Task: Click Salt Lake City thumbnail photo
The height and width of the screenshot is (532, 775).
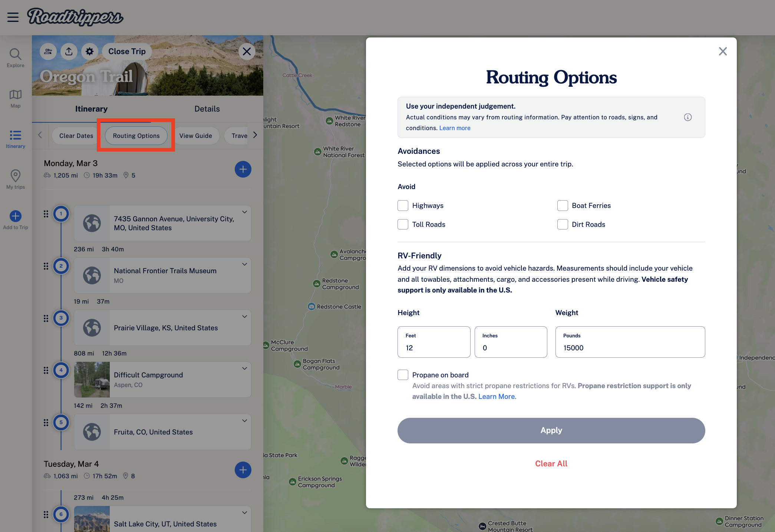Action: [92, 519]
